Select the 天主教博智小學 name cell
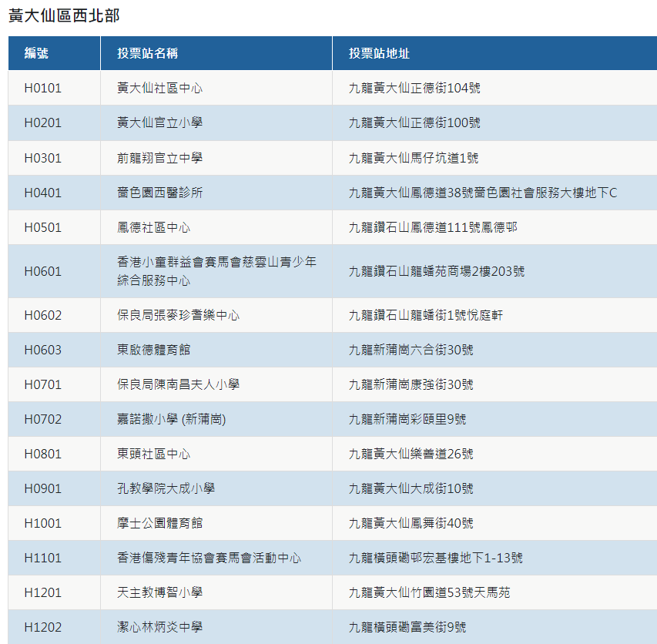Image resolution: width=657 pixels, height=644 pixels. 159,592
